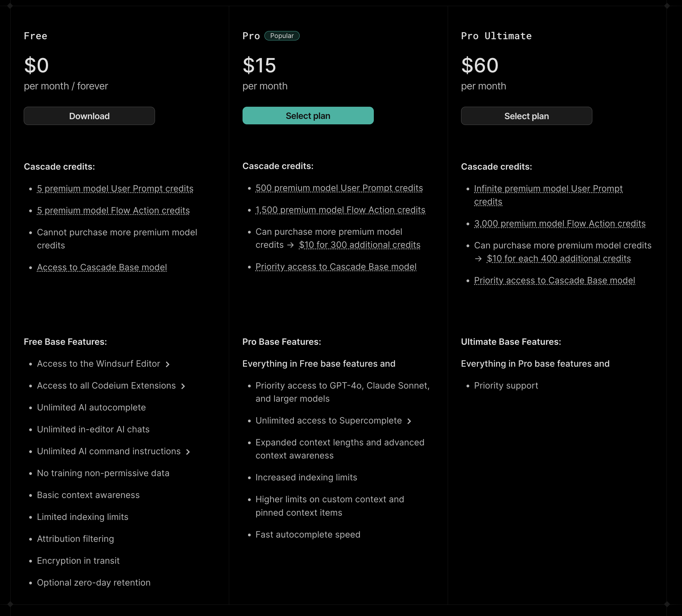Viewport: 682px width, 616px height.
Task: Expand chevron beside Unlimited AI command instructions
Action: [188, 452]
